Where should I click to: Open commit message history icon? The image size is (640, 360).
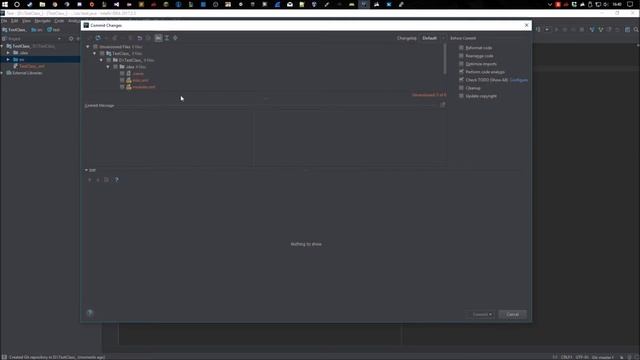click(x=443, y=105)
